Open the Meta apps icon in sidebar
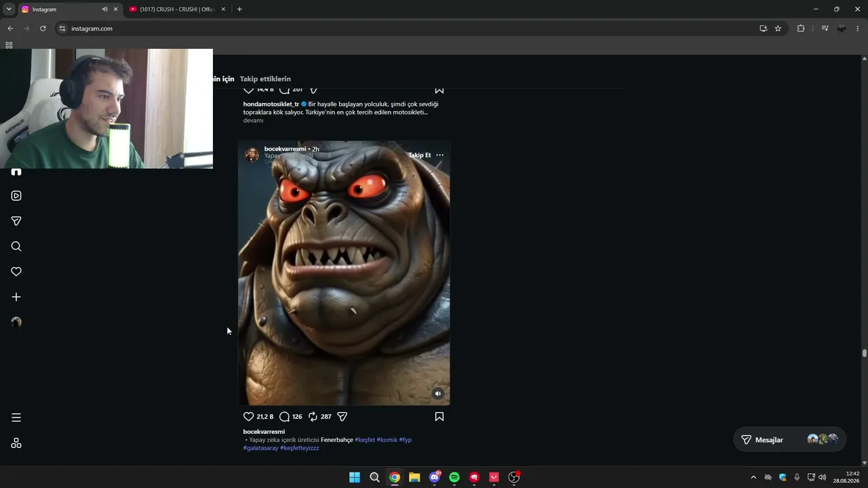The height and width of the screenshot is (488, 868). [x=16, y=443]
